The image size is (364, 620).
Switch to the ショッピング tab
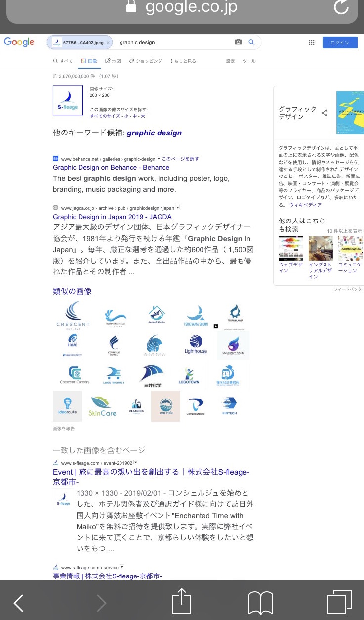coord(146,61)
